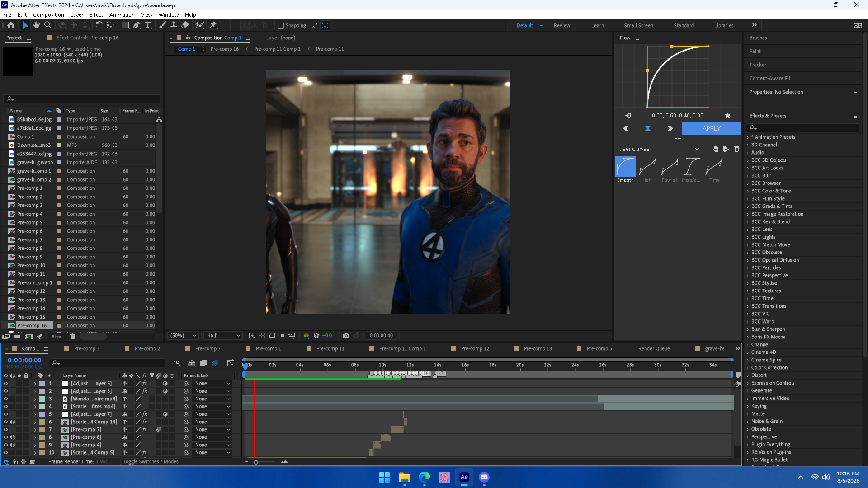Hide layer 10 Scarle Comp 5
Image resolution: width=868 pixels, height=488 pixels.
tap(6, 453)
